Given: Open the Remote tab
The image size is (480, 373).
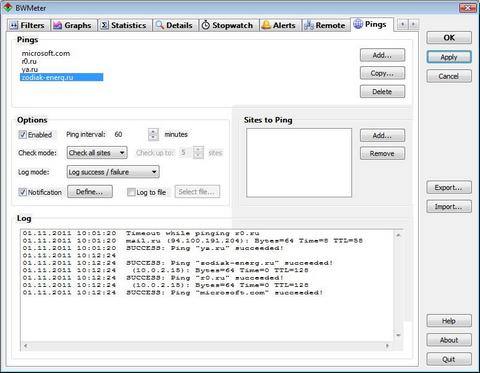Looking at the screenshot, I should pos(325,25).
